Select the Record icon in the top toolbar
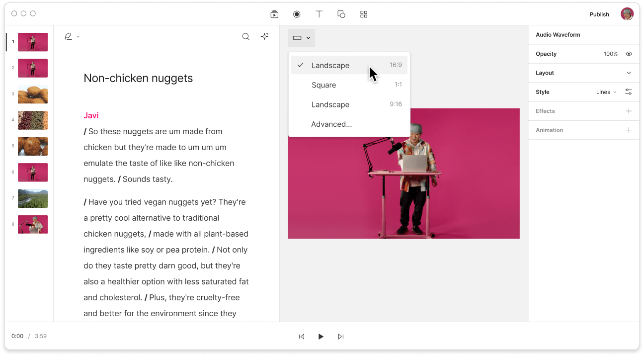Screen dimensions: 644x356 tap(297, 14)
